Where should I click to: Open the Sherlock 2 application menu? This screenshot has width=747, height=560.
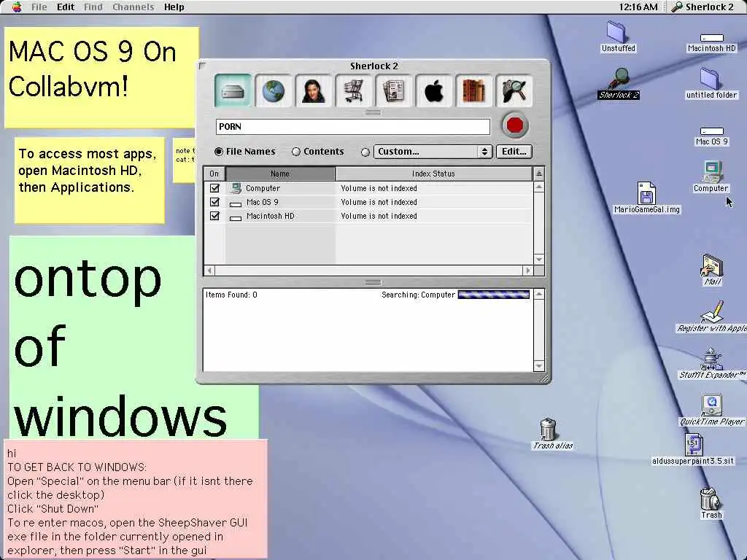[703, 7]
